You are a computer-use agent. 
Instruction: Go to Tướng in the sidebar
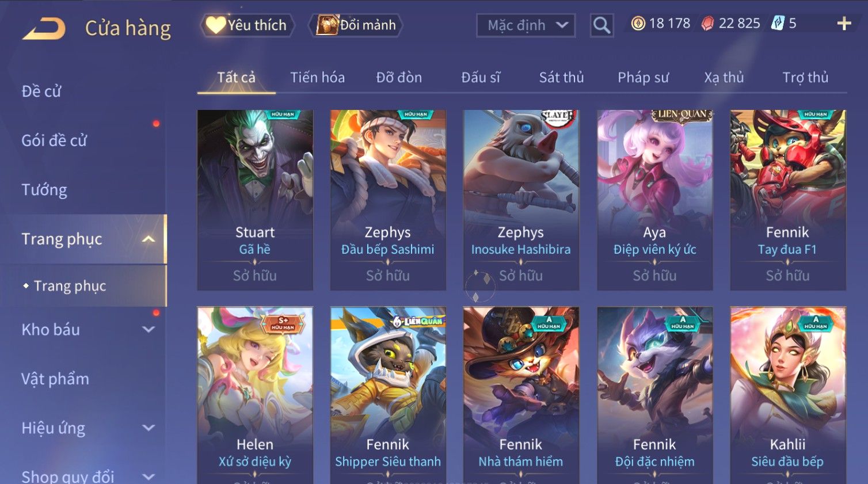tap(44, 190)
